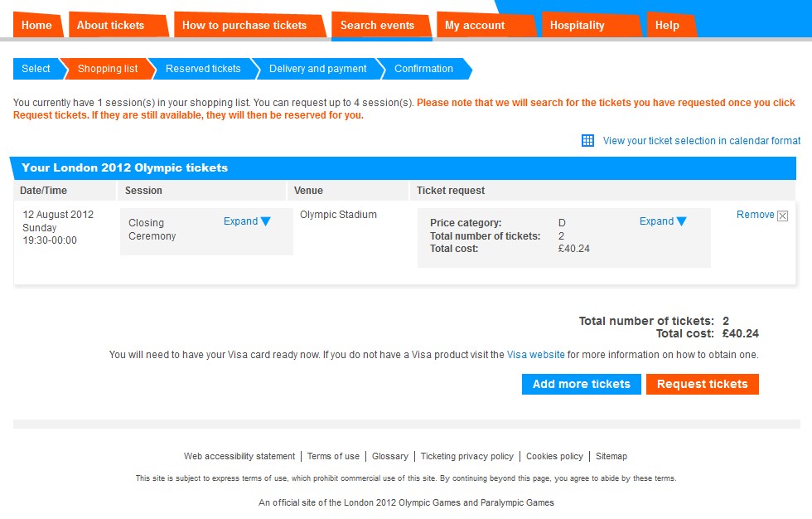
Task: Open the Terms of use link
Action: click(x=333, y=456)
